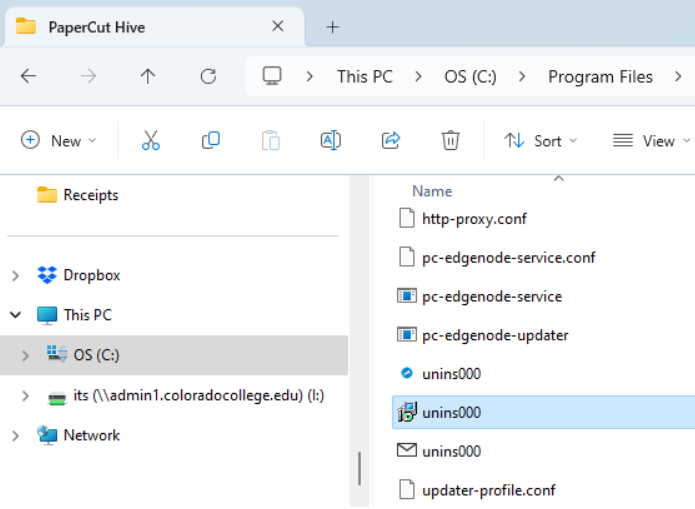The width and height of the screenshot is (695, 509).
Task: Click the Rename icon
Action: [331, 141]
